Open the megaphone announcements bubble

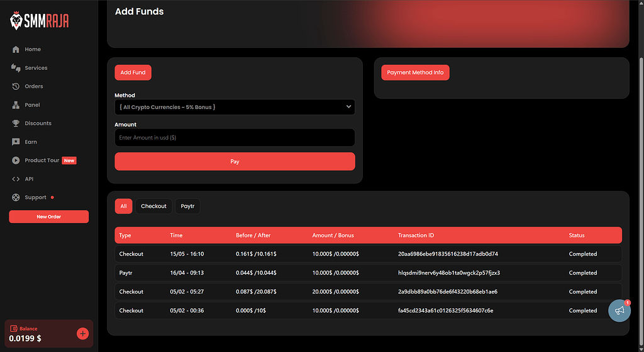tap(619, 310)
